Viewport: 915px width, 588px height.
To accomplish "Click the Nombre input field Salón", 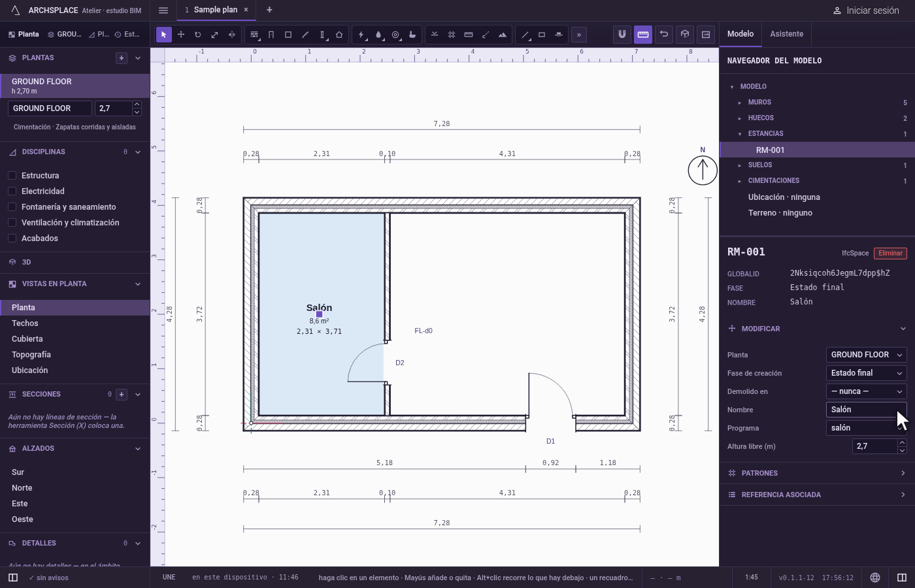I will pyautogui.click(x=867, y=410).
